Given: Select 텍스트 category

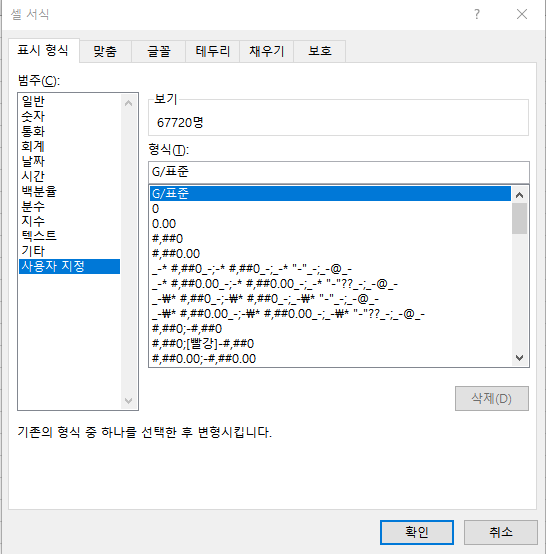Looking at the screenshot, I should (69, 236).
